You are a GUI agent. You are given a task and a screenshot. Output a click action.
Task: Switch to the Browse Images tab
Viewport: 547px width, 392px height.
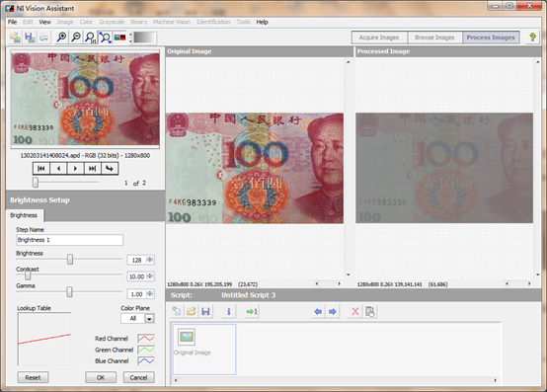tap(434, 38)
